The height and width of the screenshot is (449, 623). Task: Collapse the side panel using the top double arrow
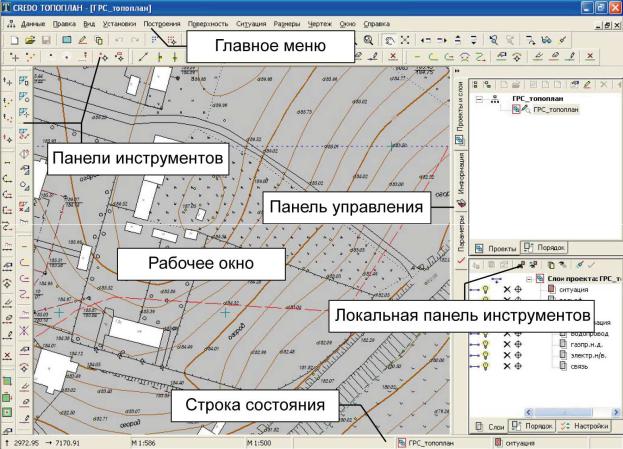(x=457, y=71)
